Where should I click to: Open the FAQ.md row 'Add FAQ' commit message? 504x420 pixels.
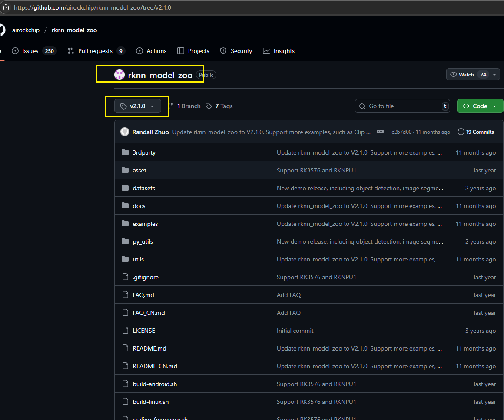click(x=288, y=295)
